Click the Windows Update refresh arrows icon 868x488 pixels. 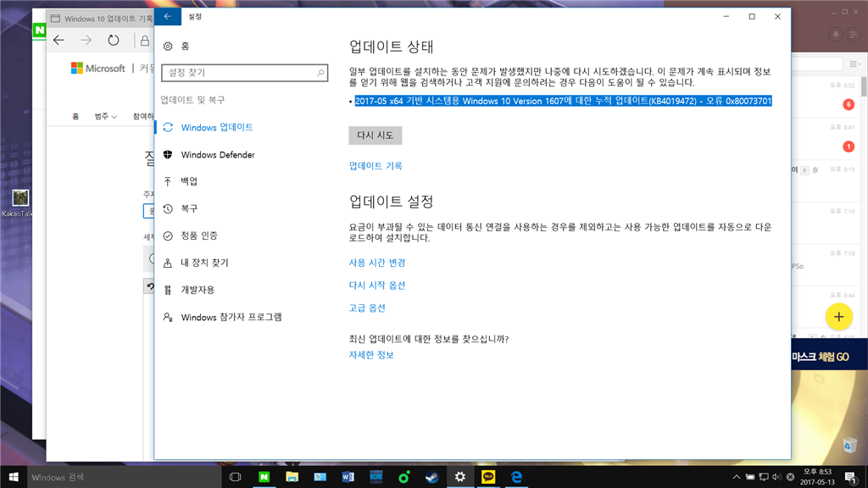[168, 127]
